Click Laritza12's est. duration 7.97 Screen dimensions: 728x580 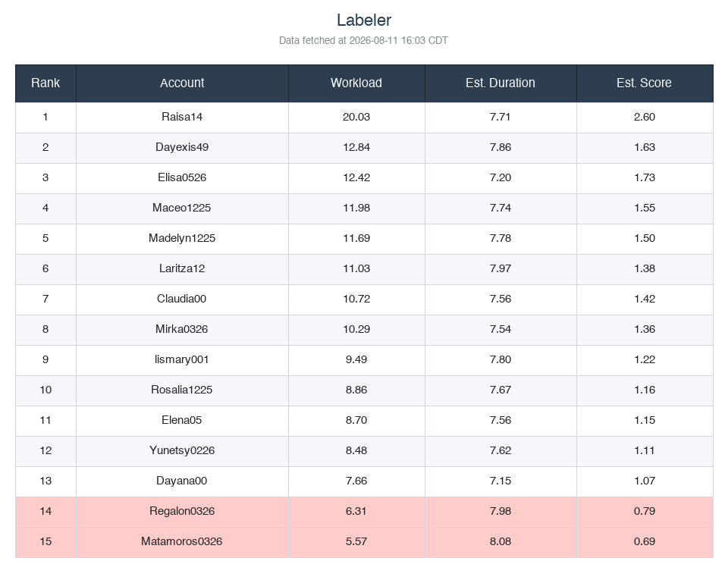500,268
